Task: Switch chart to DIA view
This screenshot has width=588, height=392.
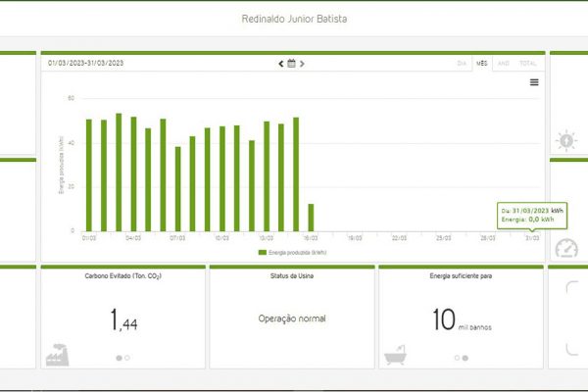Action: tap(462, 64)
